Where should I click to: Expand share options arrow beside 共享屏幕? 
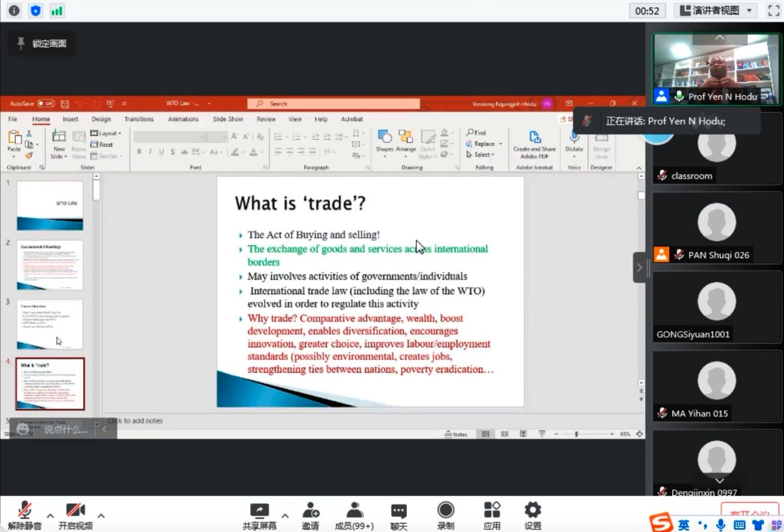pyautogui.click(x=285, y=515)
